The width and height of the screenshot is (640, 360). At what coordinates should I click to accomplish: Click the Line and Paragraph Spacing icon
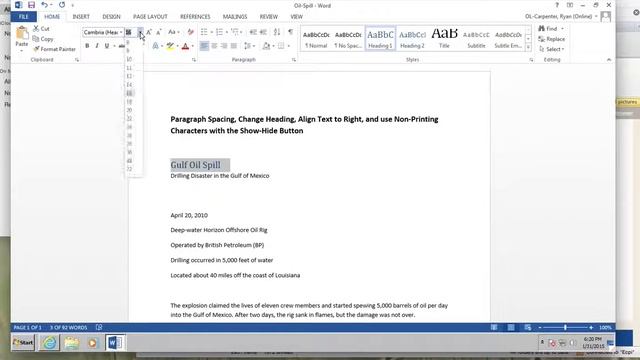247,46
